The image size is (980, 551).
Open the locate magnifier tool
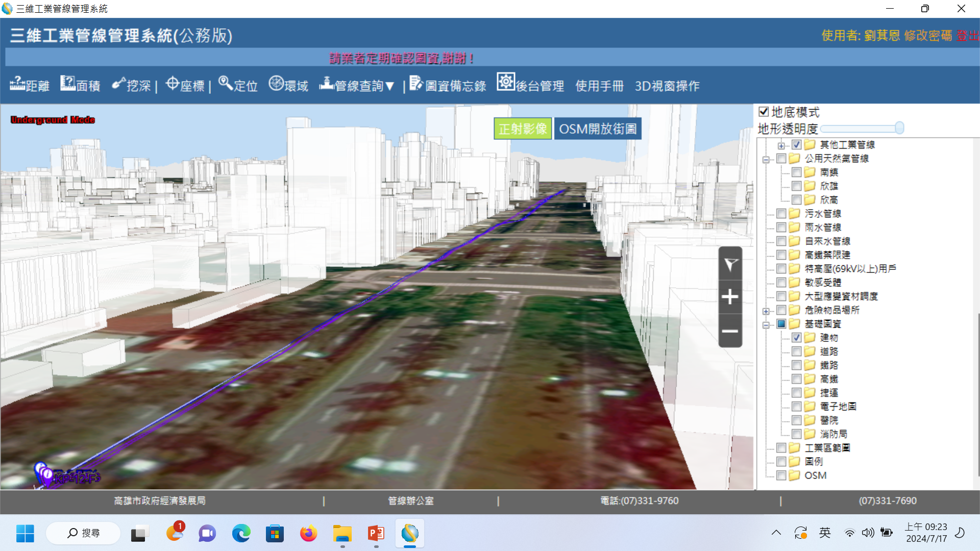click(x=225, y=83)
